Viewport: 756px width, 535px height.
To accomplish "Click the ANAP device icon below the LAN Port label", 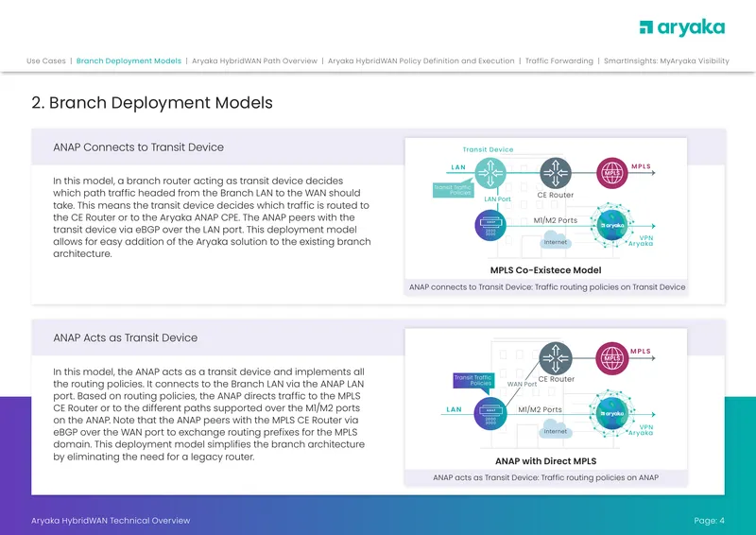I will (490, 225).
